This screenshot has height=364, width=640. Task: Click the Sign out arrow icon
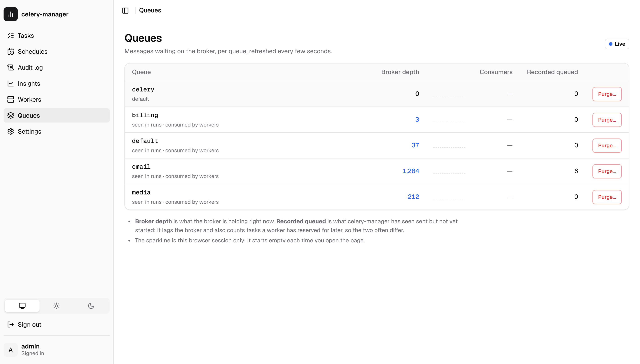click(x=10, y=324)
